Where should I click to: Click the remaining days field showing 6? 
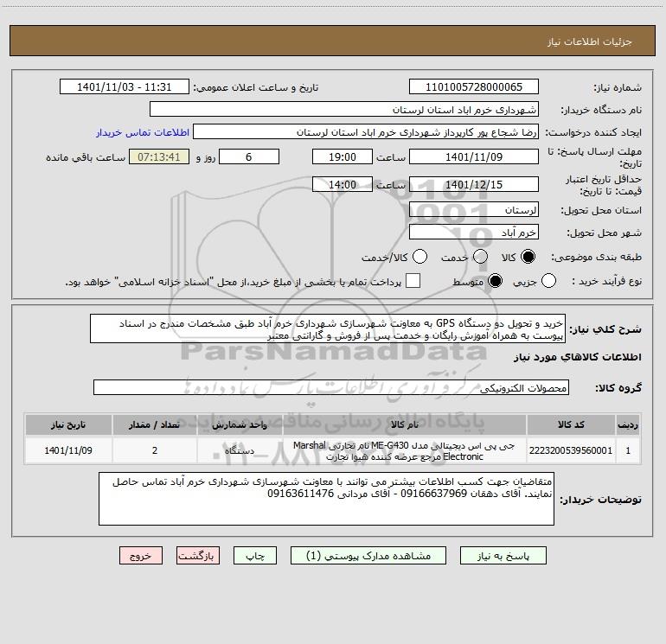point(249,156)
